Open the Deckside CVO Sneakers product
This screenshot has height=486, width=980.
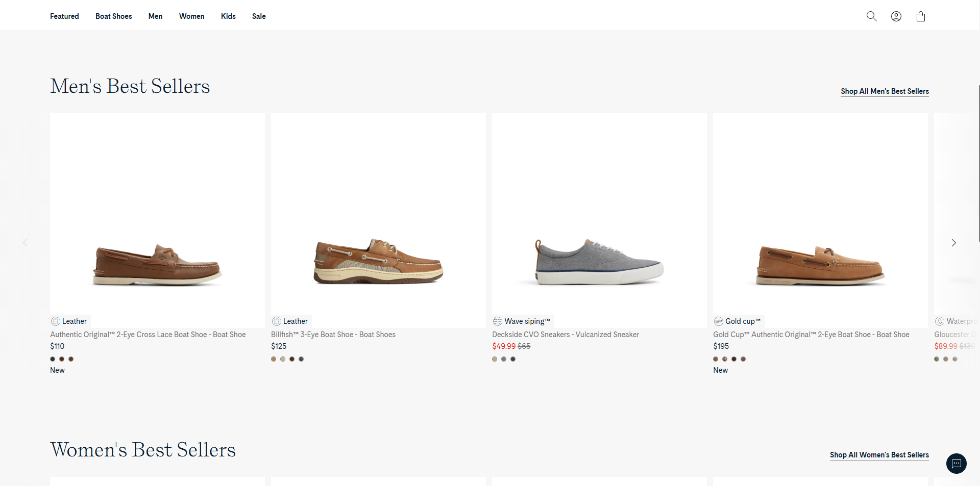[x=566, y=335]
